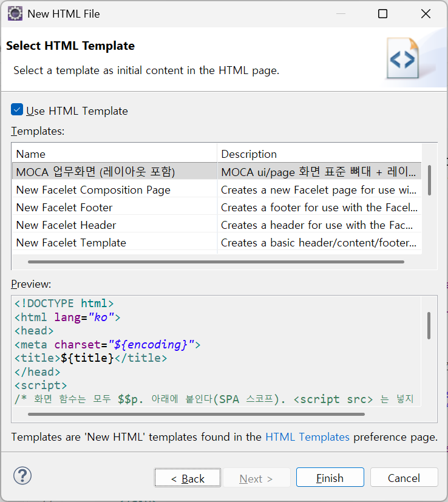
Task: Click the Eclipse window icon in title bar
Action: click(x=15, y=14)
